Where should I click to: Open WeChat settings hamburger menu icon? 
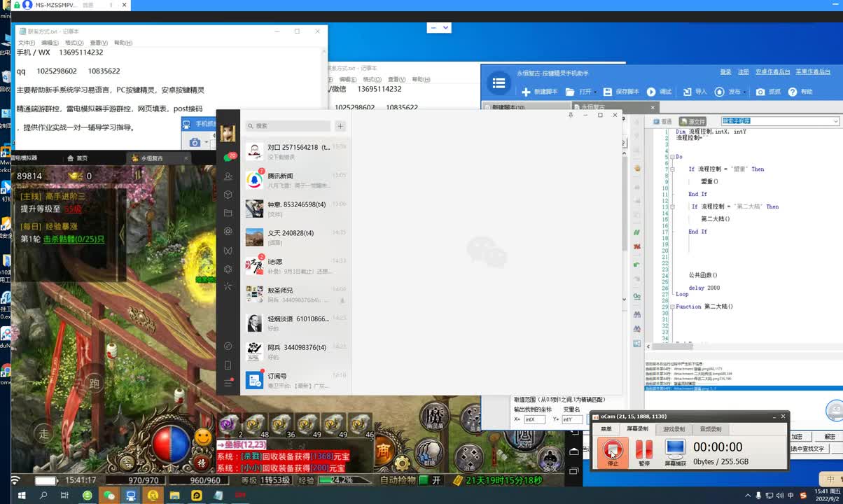(228, 383)
